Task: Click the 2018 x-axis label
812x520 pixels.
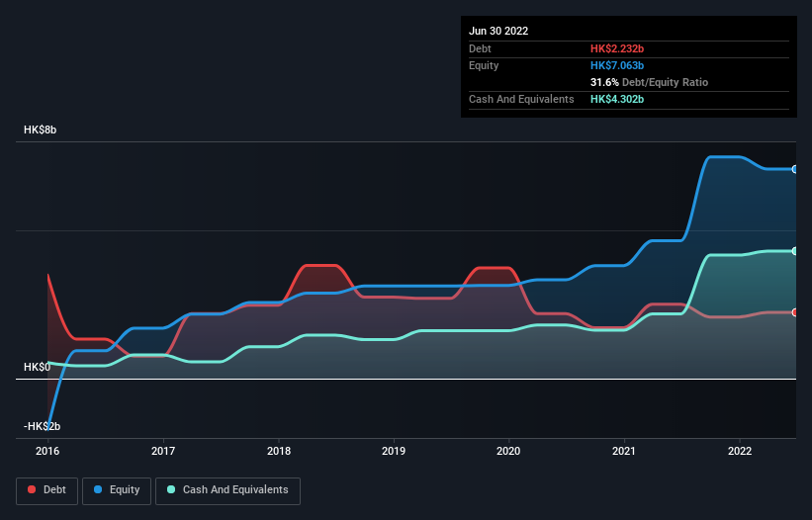Action: pyautogui.click(x=279, y=451)
